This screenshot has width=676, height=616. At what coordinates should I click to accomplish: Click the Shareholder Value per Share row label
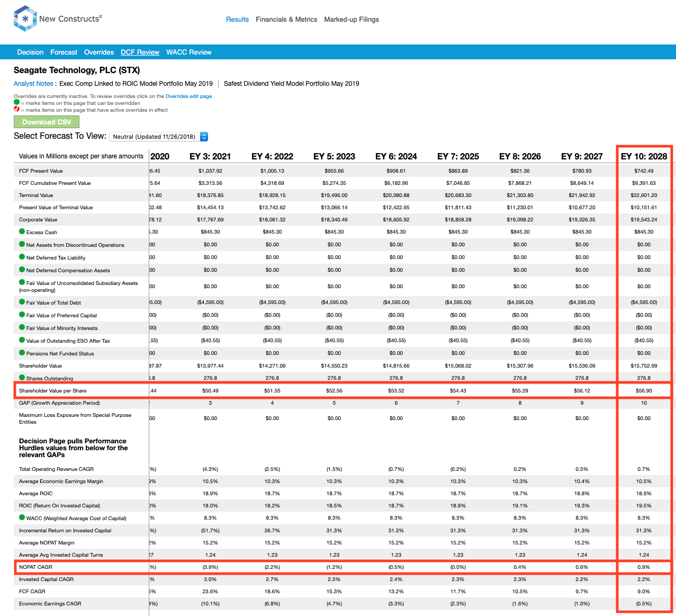pyautogui.click(x=52, y=391)
